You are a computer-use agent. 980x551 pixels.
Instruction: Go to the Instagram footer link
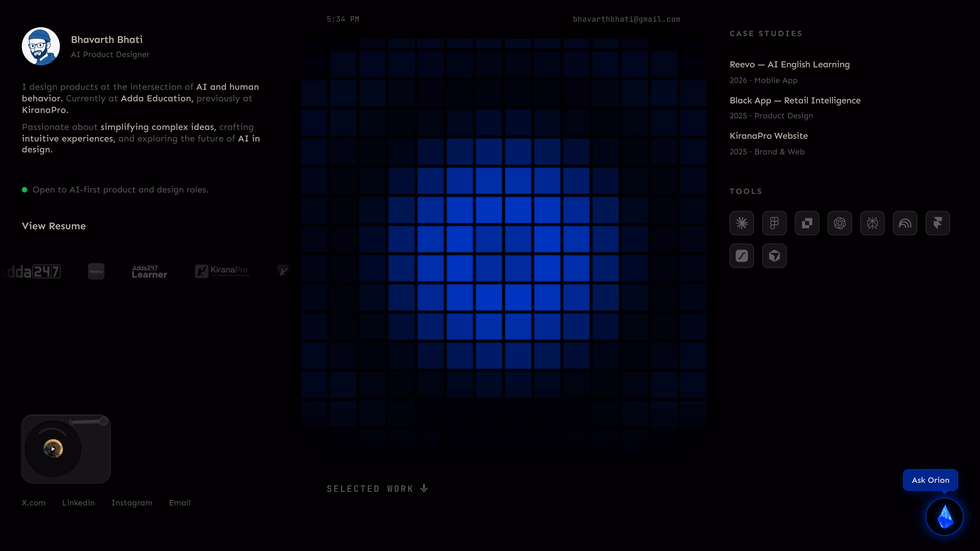click(132, 503)
